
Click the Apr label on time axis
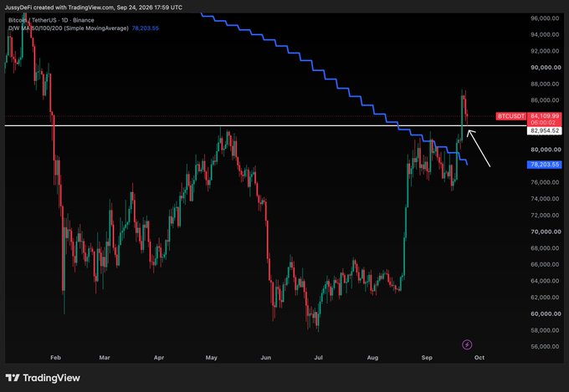159,358
